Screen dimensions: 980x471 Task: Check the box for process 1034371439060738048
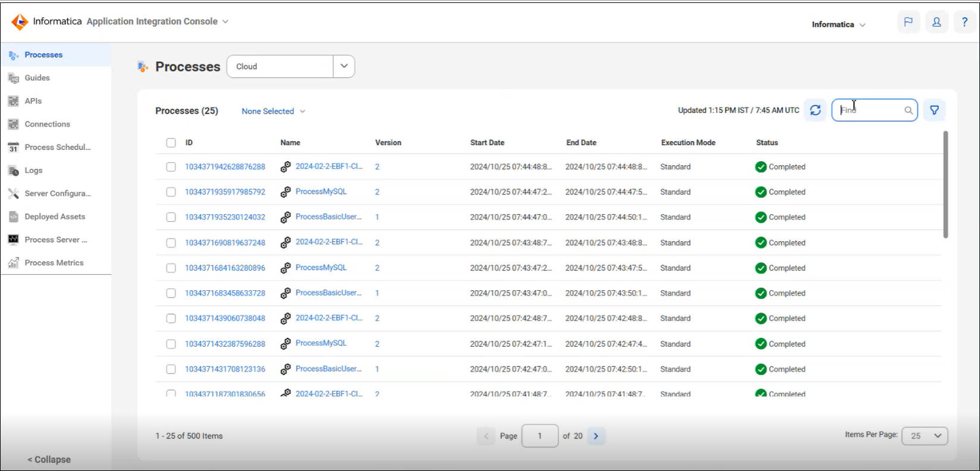click(171, 319)
